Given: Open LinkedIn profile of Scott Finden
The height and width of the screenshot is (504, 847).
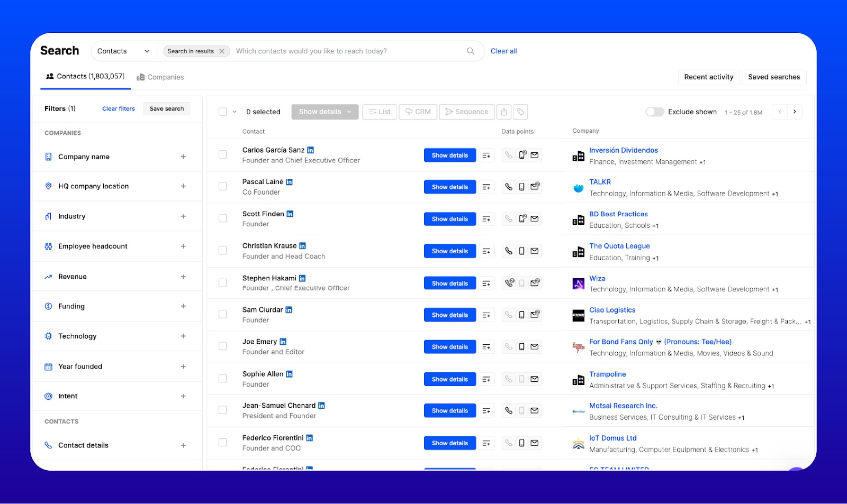Looking at the screenshot, I should point(290,214).
